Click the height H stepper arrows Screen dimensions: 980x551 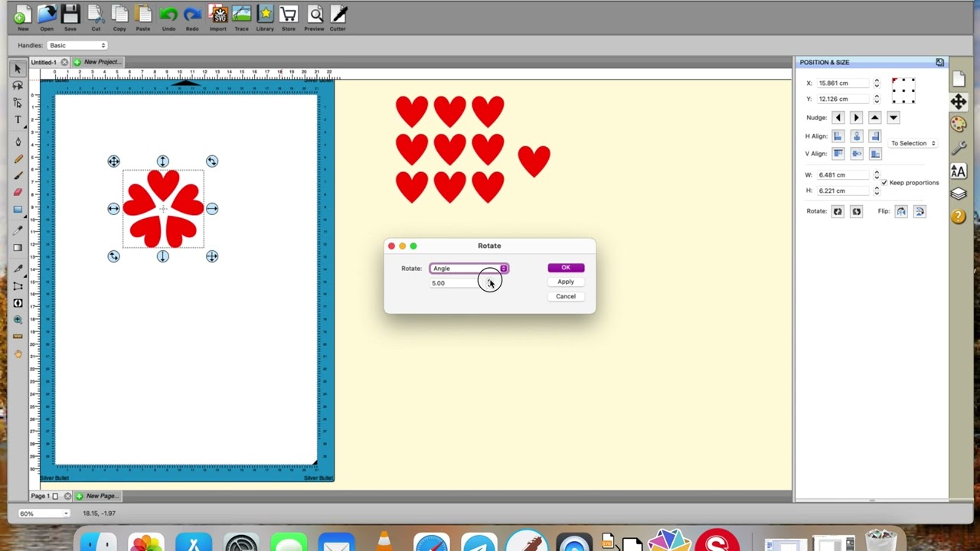point(877,191)
